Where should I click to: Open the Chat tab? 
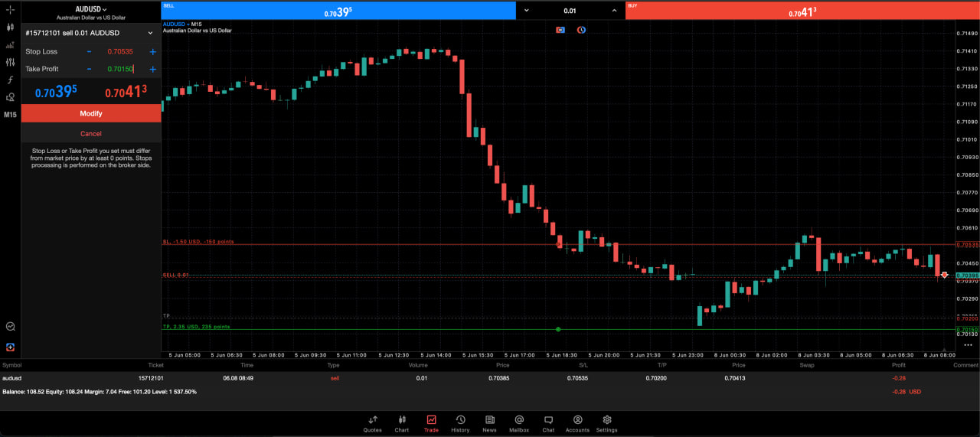(548, 424)
